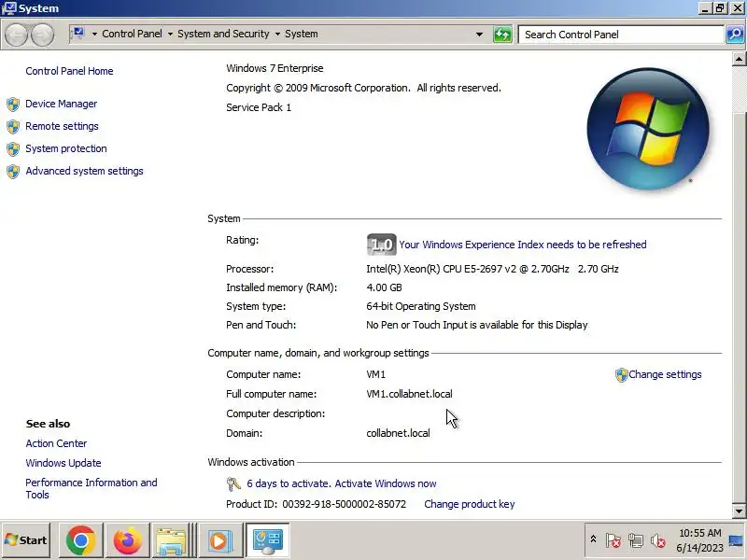The image size is (747, 560).
Task: Open Windows Explorer from the taskbar
Action: click(171, 540)
